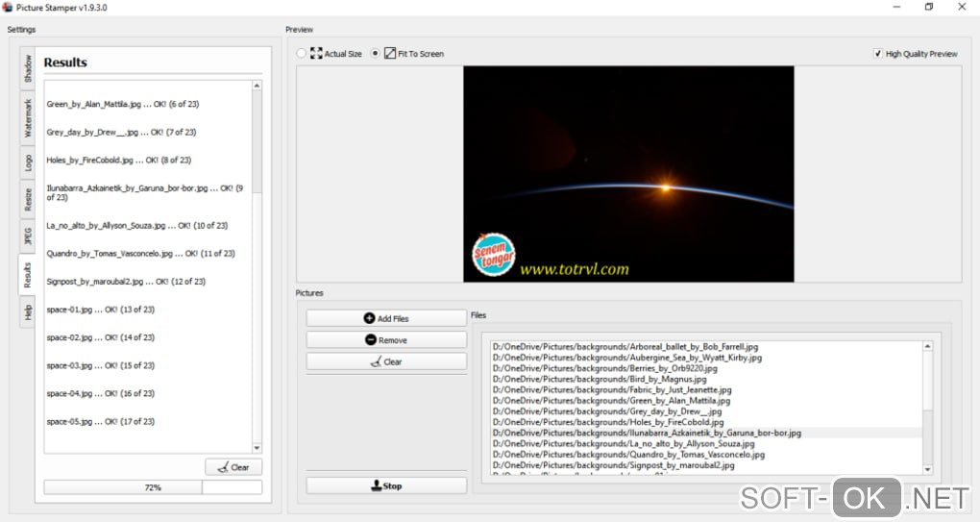
Task: Click result line Signpost_by_maroubal2 OK (12 of 23)
Action: pyautogui.click(x=126, y=282)
